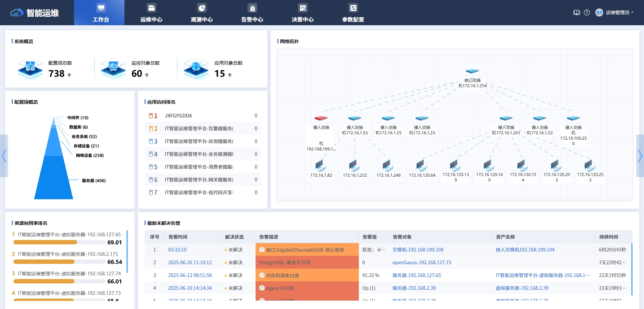Expand the left carousel arrow
644x309 pixels.
4,156
